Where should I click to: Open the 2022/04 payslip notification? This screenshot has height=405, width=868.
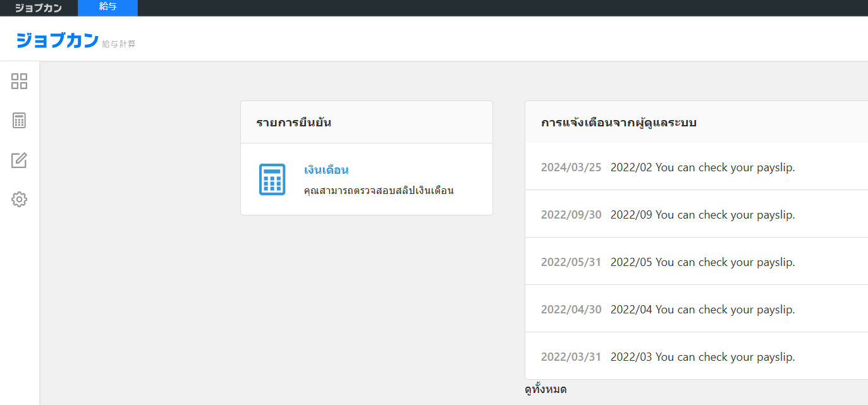click(x=702, y=310)
